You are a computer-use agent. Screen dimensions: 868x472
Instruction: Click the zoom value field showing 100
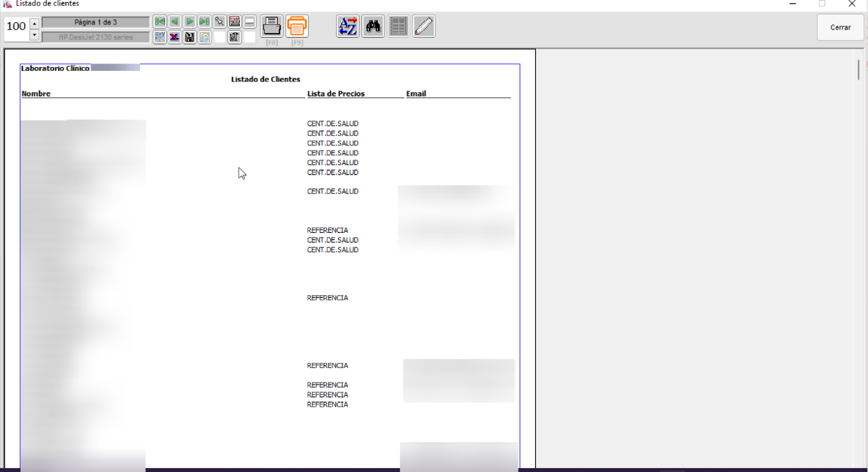pos(16,26)
